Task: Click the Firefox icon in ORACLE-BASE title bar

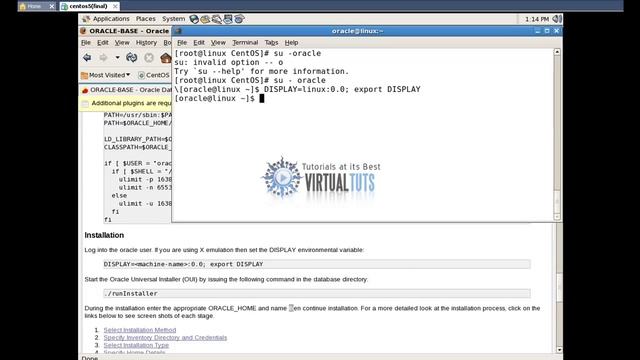Action: [83, 31]
